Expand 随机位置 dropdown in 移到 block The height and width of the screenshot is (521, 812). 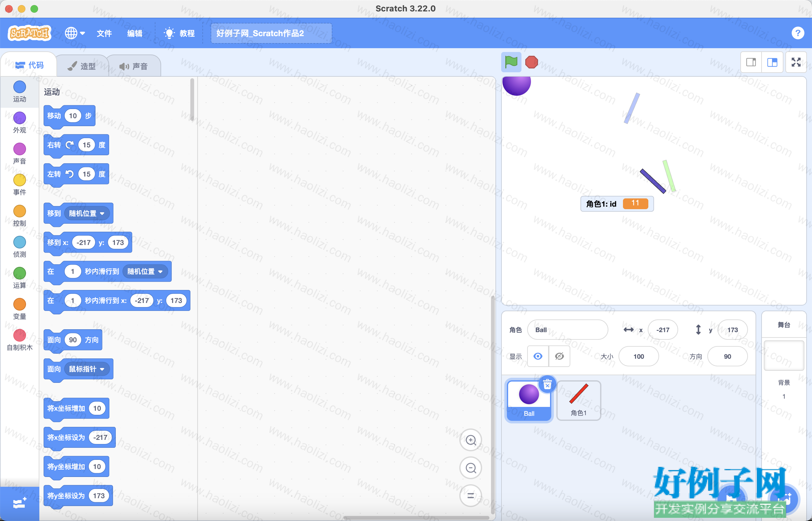pos(87,213)
